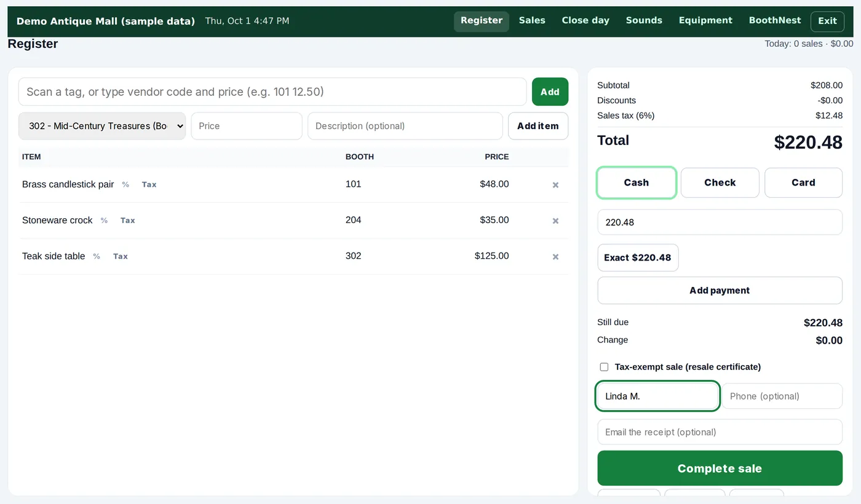Open the Register tab
This screenshot has height=504, width=861.
pos(482,21)
